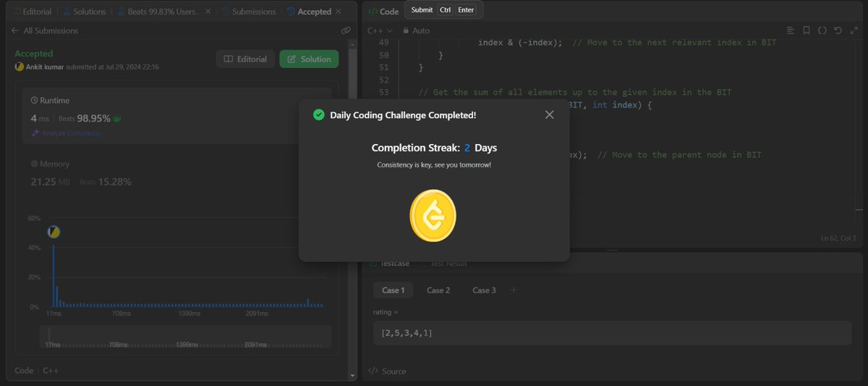Click the chart minimap range bar
The width and height of the screenshot is (868, 386).
click(185, 337)
